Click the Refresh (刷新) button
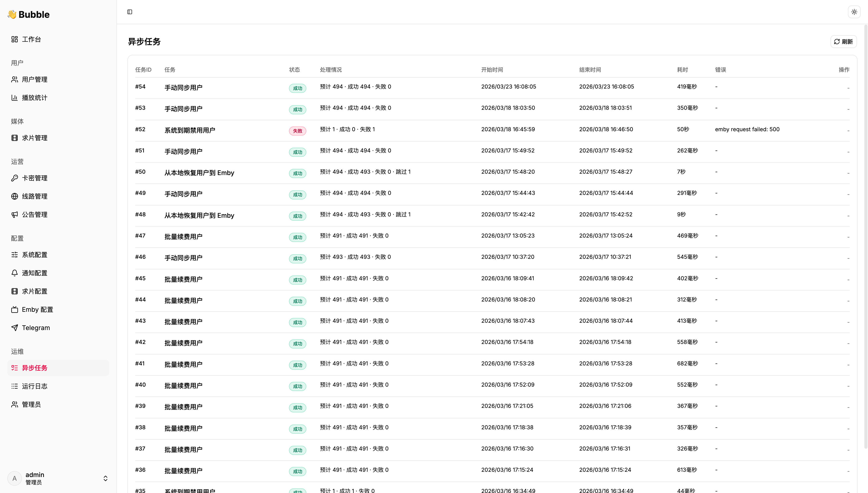The width and height of the screenshot is (868, 493). pyautogui.click(x=843, y=42)
